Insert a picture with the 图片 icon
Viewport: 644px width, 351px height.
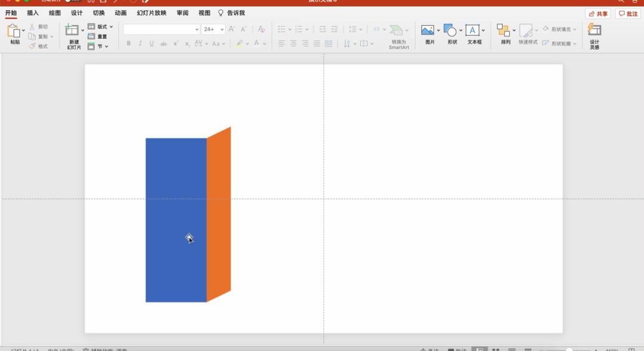(x=428, y=30)
